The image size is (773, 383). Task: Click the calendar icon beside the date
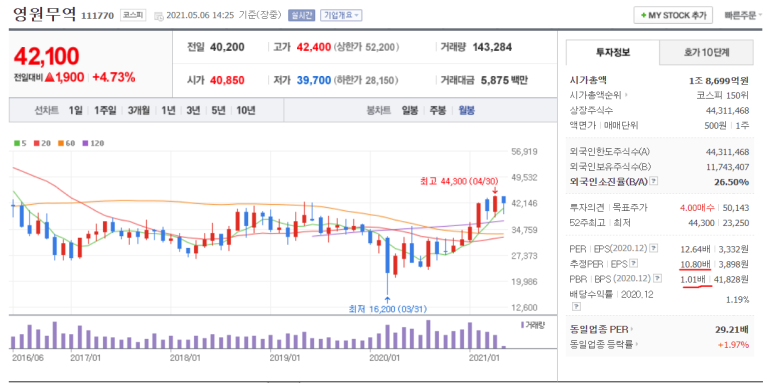point(159,16)
